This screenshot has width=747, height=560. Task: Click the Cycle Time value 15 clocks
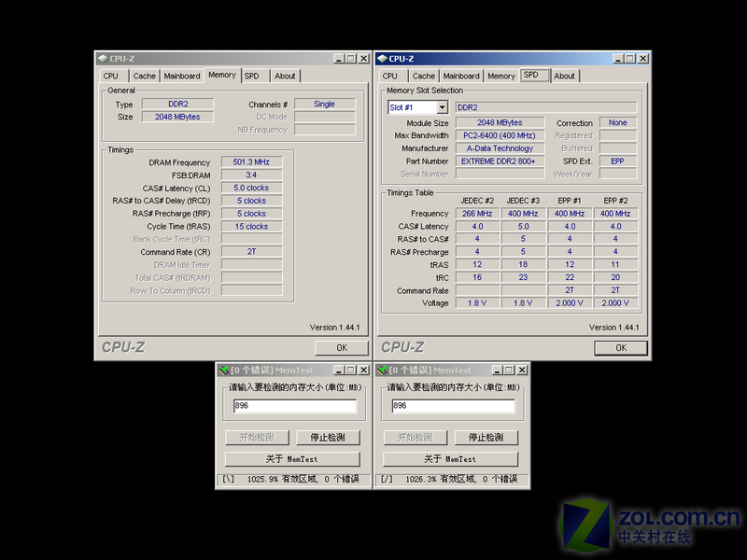251,227
